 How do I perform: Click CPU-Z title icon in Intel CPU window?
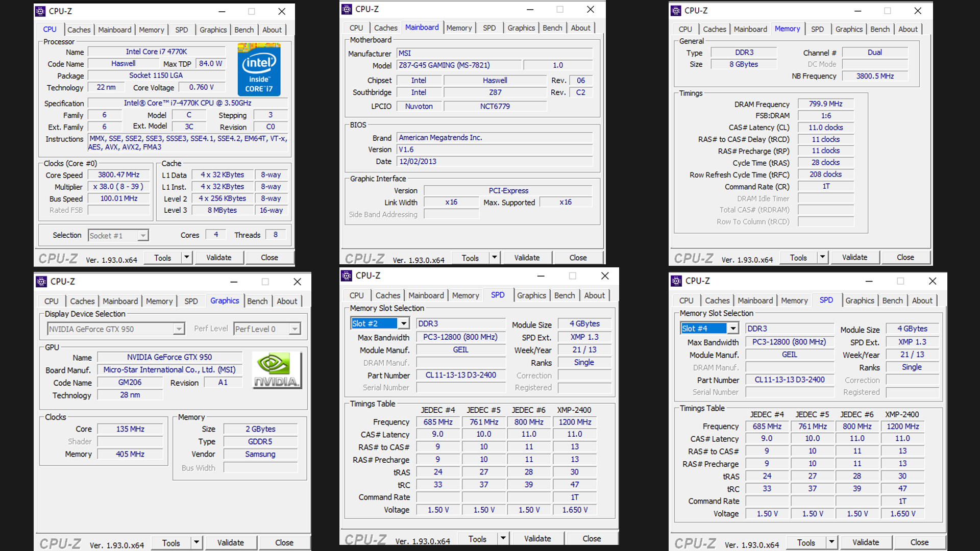(41, 11)
